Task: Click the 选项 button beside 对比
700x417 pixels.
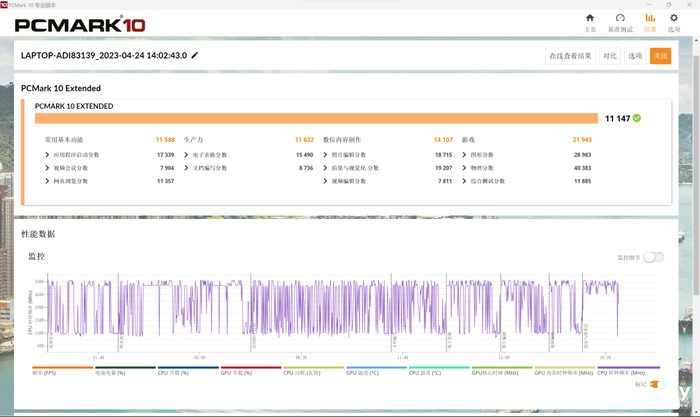Action: (635, 56)
